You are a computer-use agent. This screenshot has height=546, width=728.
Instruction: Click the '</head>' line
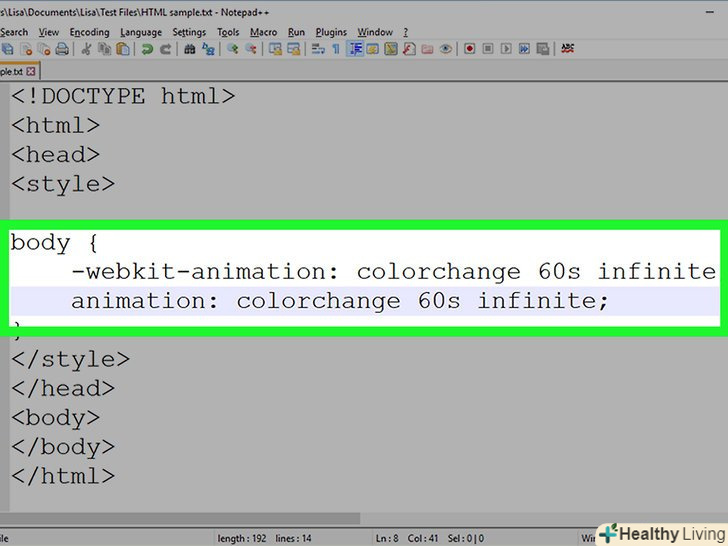pos(63,389)
